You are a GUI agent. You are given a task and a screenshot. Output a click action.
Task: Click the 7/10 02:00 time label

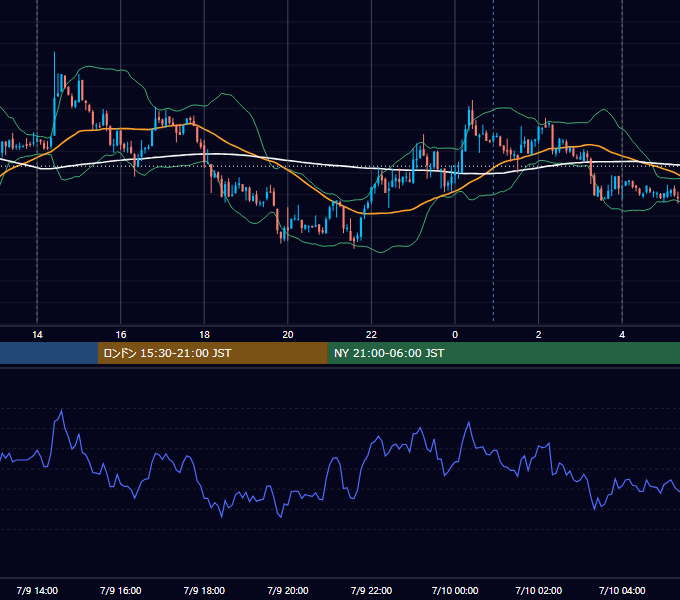(539, 590)
